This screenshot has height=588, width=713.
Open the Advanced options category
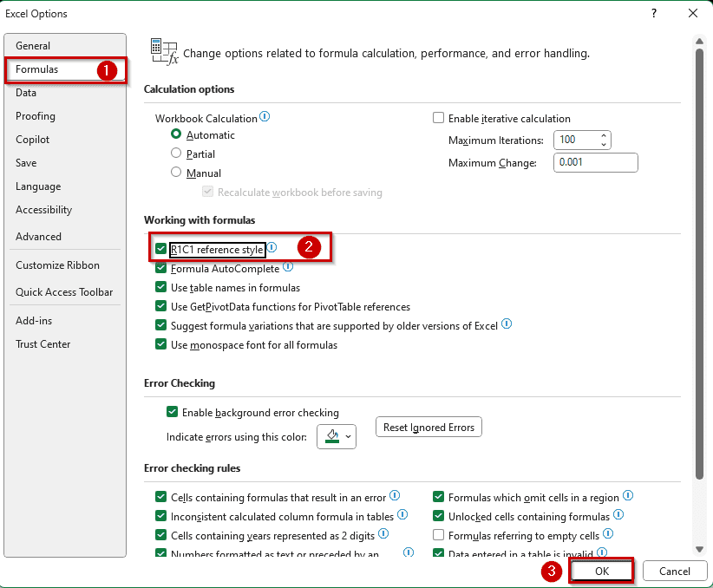tap(38, 237)
